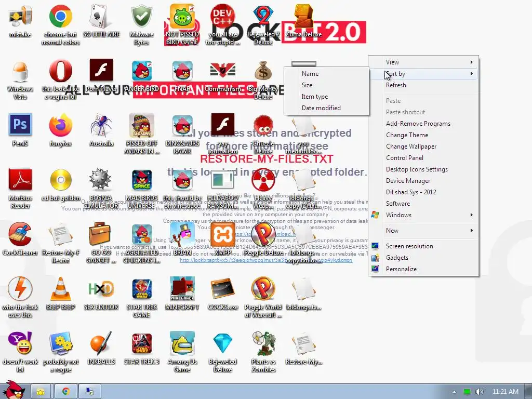Click the CockCleaner desktop icon
This screenshot has width=532, height=399.
20,239
